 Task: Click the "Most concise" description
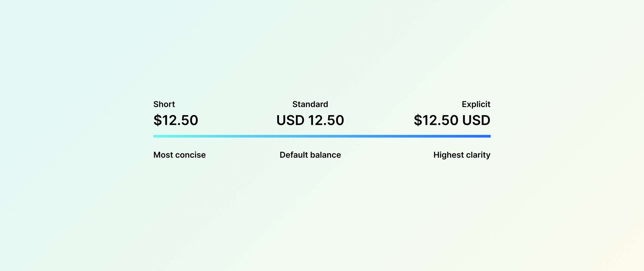tap(179, 155)
